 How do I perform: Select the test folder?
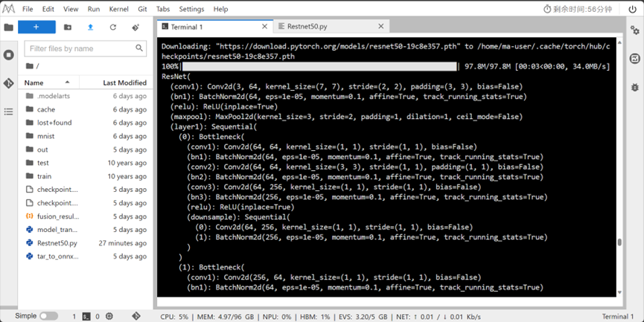coord(86,163)
